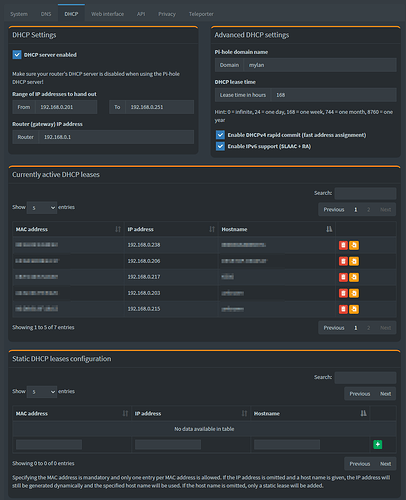Sort static leases by Hostname

(310, 414)
